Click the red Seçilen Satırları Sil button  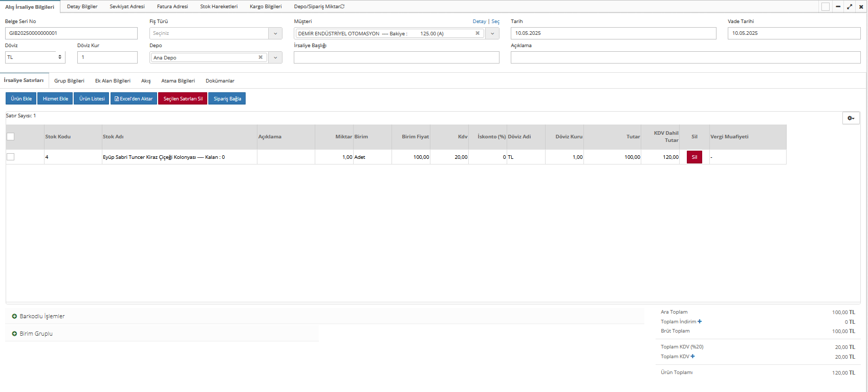tap(183, 98)
